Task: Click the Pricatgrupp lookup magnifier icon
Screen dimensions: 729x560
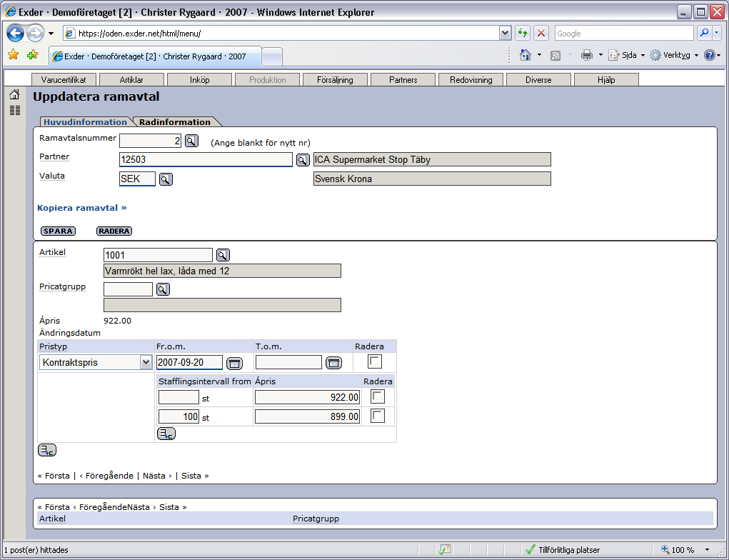Action: coord(163,290)
